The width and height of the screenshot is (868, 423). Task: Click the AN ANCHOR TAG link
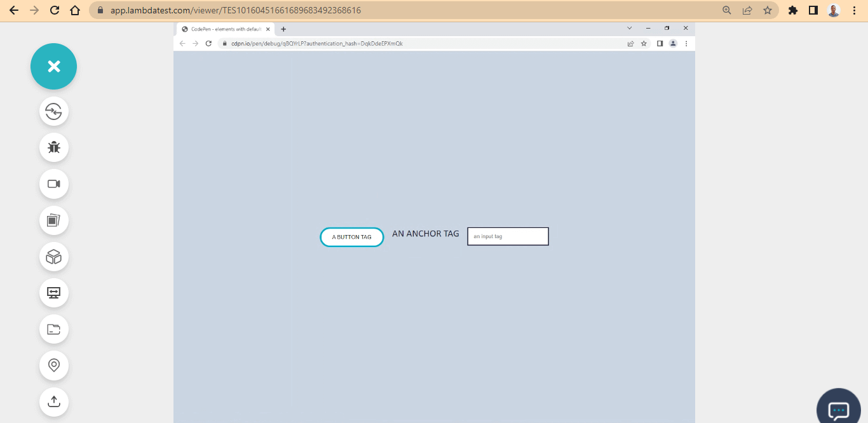coord(425,234)
